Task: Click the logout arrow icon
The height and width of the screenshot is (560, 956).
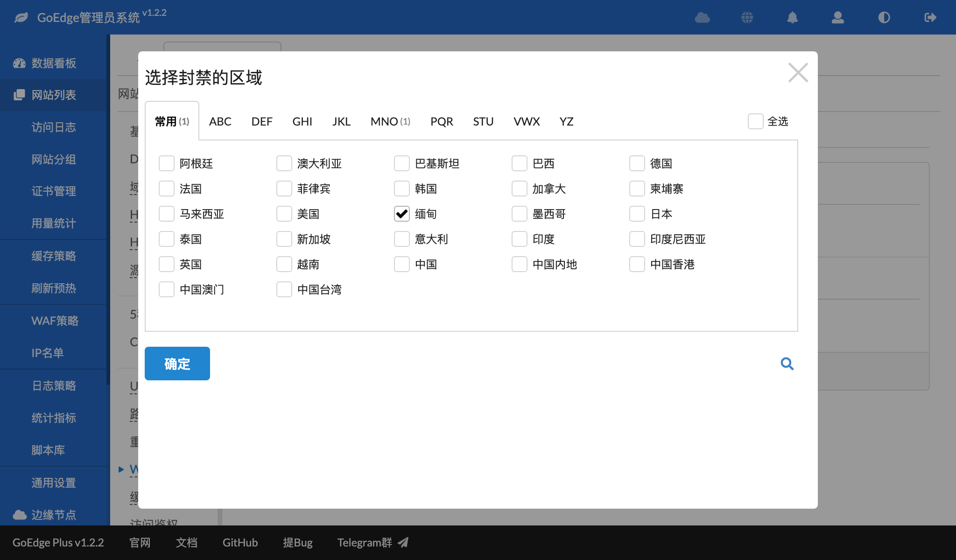Action: click(930, 18)
